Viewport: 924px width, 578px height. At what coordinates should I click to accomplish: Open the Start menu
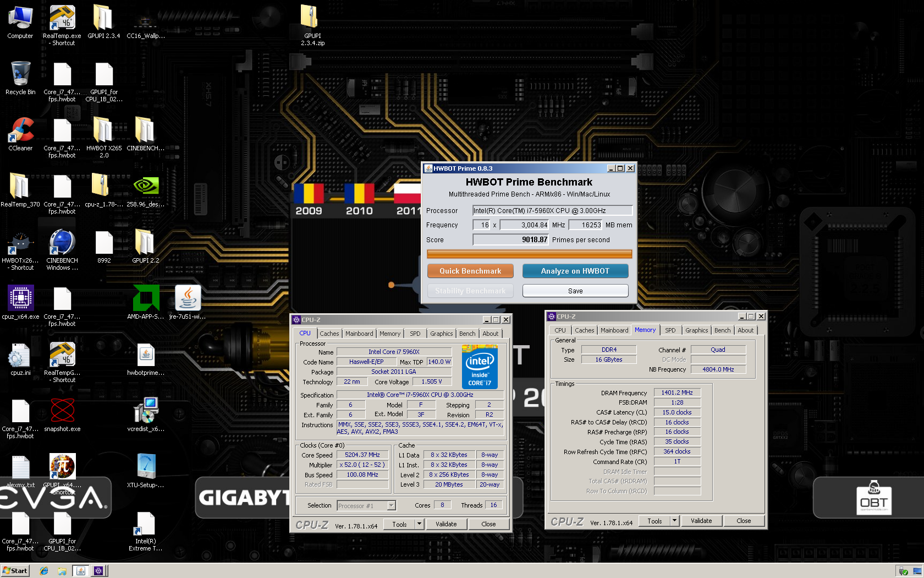coord(15,571)
